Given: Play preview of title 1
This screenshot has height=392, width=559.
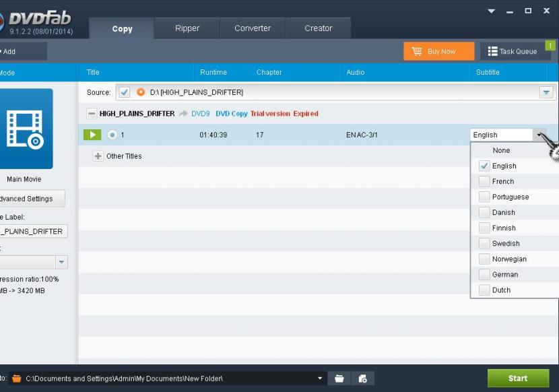Looking at the screenshot, I should 92,135.
